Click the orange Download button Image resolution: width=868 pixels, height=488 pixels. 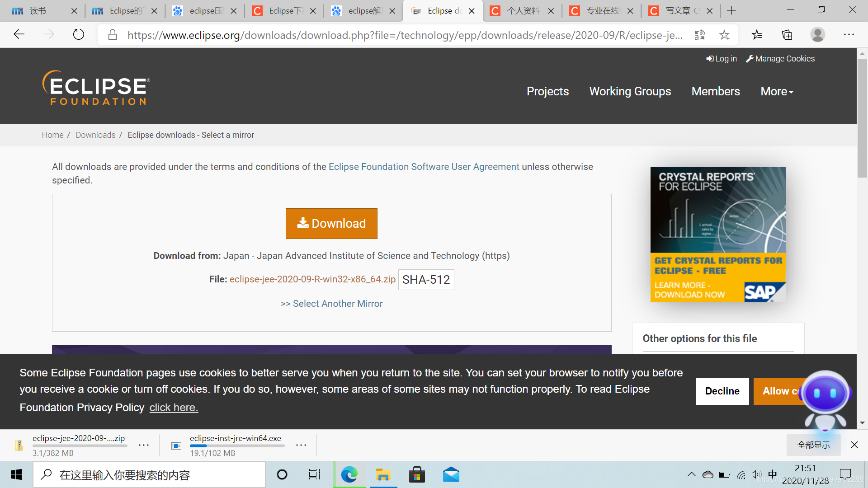(331, 224)
